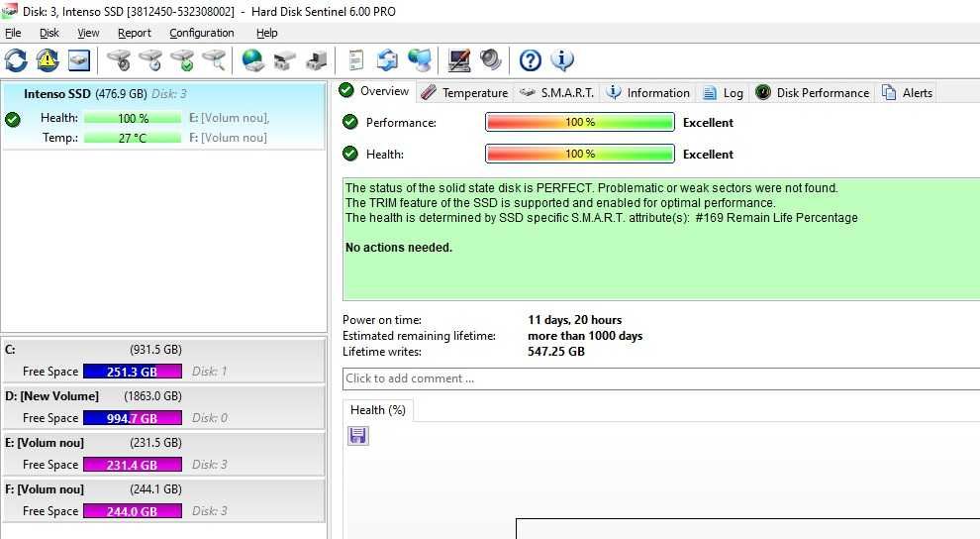Select the D: [New Volume] partition row
This screenshot has height=539, width=980.
(163, 407)
